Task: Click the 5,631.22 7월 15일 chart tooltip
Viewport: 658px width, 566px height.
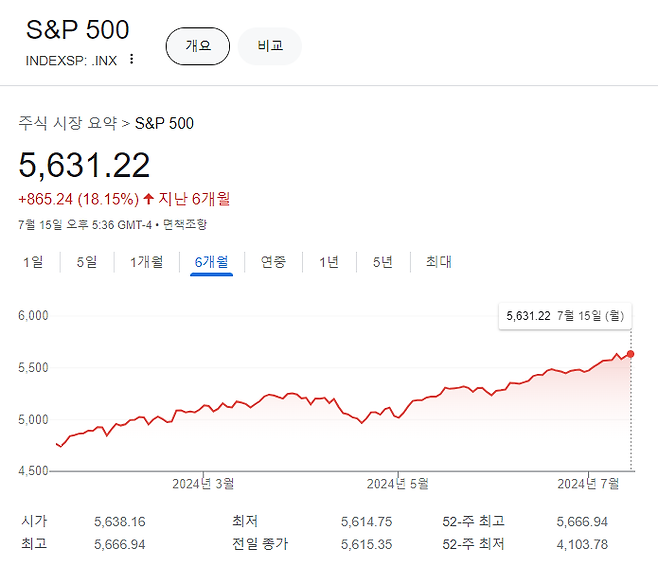Action: [x=565, y=316]
